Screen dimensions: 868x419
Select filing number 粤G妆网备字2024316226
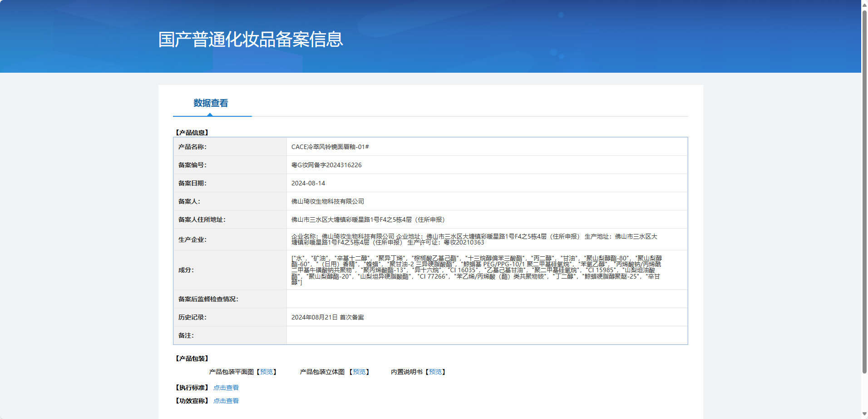pos(326,165)
